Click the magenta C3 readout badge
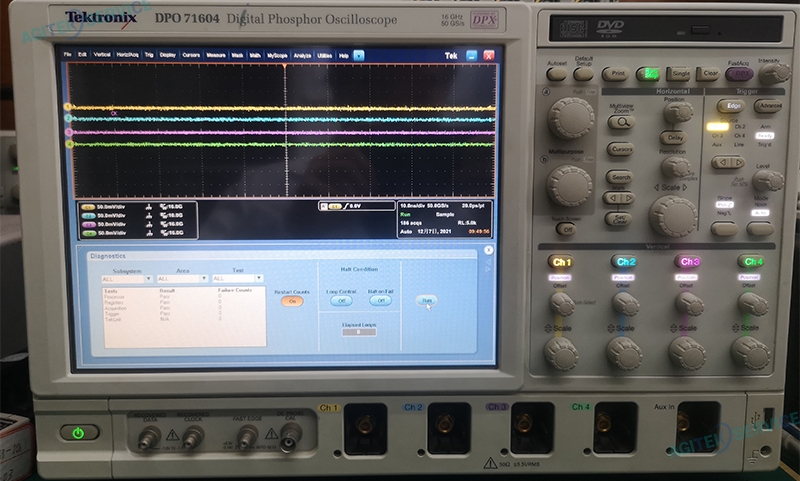Screen dimensions: 800x481 click(89, 224)
